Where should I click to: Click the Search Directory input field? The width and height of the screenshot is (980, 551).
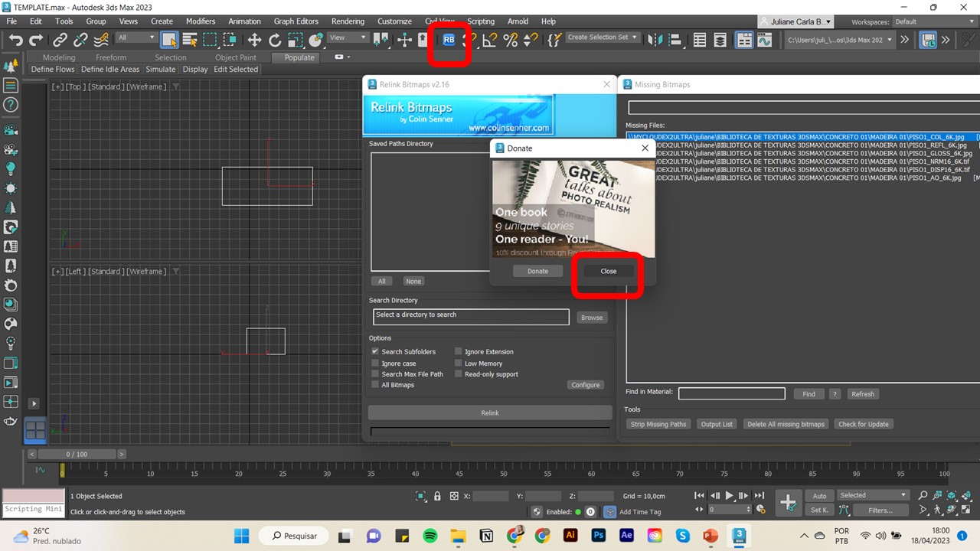[x=470, y=315]
